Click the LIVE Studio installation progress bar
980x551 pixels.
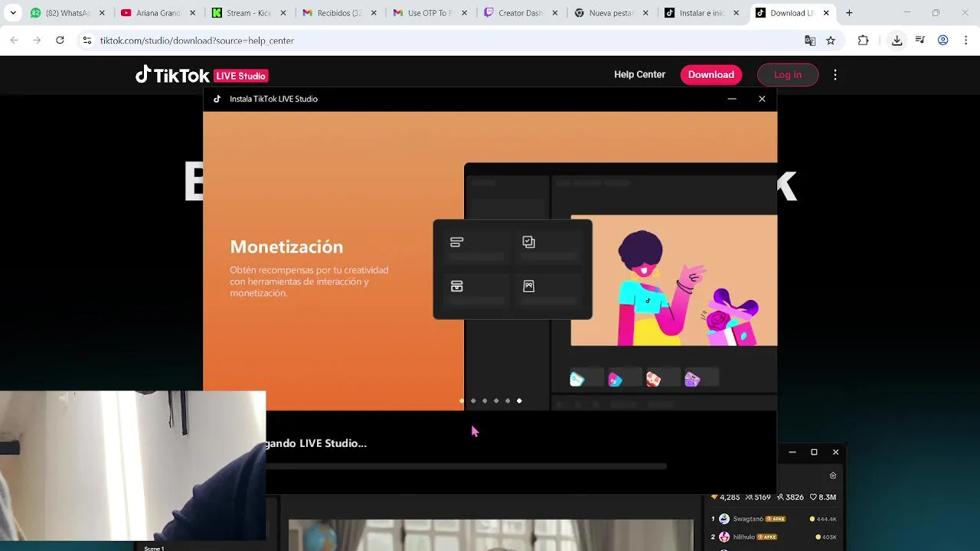pyautogui.click(x=466, y=466)
